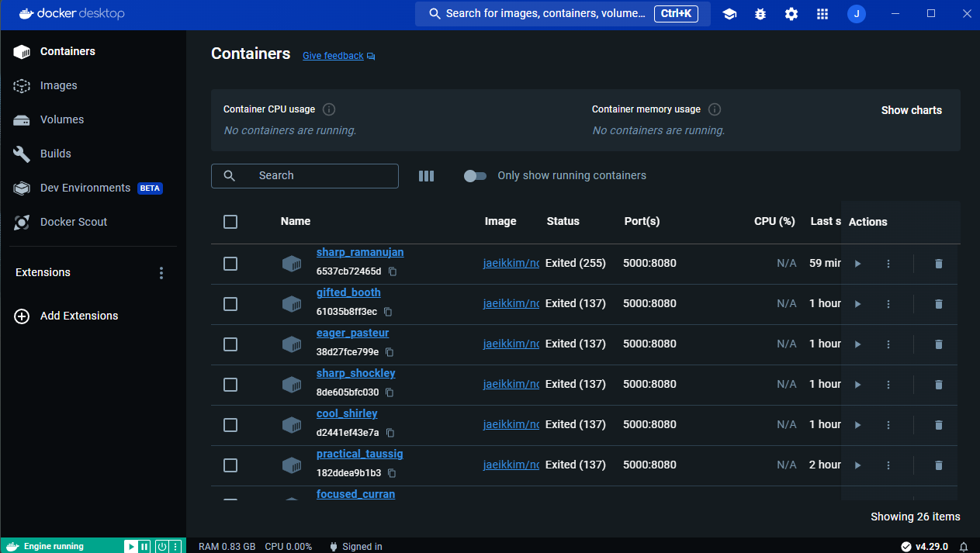Open the Troubleshoot bug icon
Image resolution: width=980 pixels, height=553 pixels.
tap(760, 14)
